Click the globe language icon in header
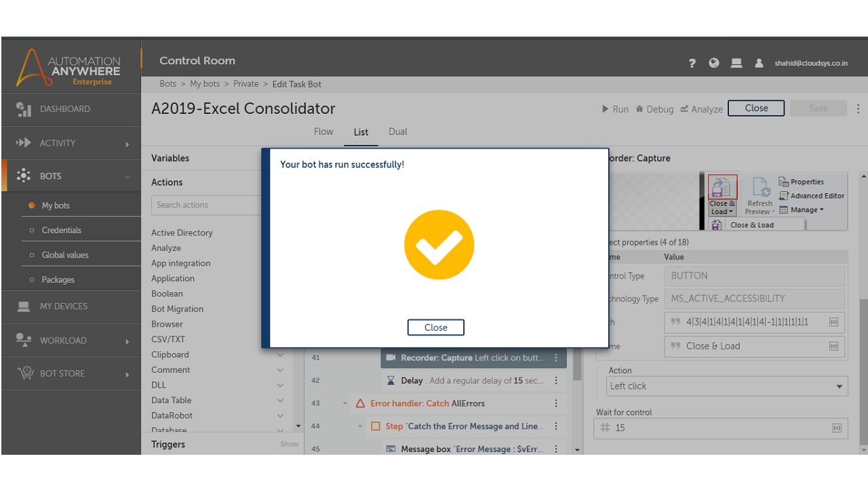The height and width of the screenshot is (488, 868). (714, 63)
